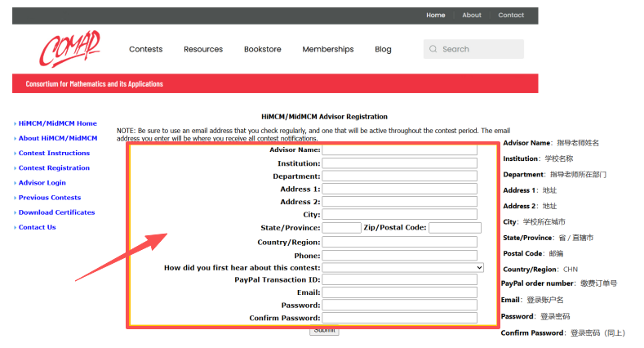The width and height of the screenshot is (644, 348).
Task: Open Advisor Login link
Action: click(x=42, y=182)
